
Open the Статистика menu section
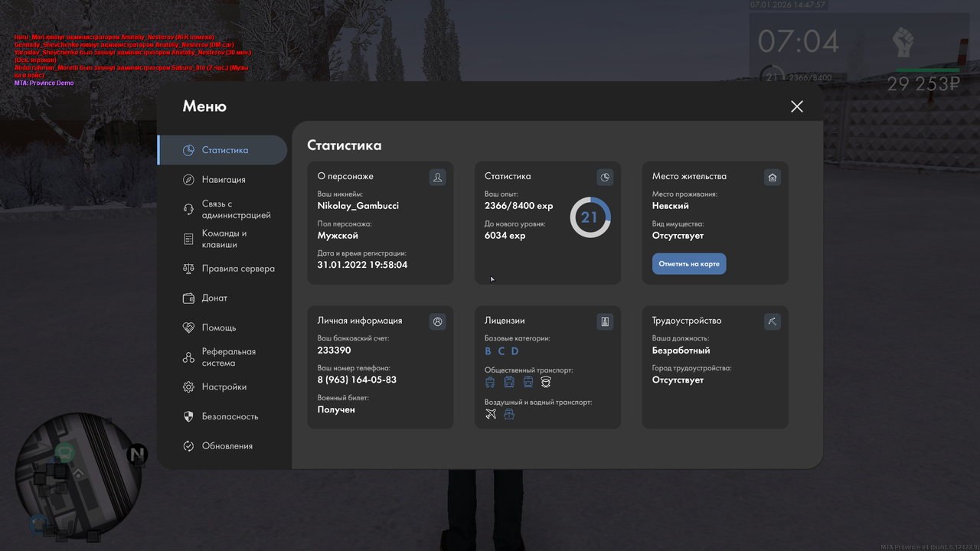point(223,150)
